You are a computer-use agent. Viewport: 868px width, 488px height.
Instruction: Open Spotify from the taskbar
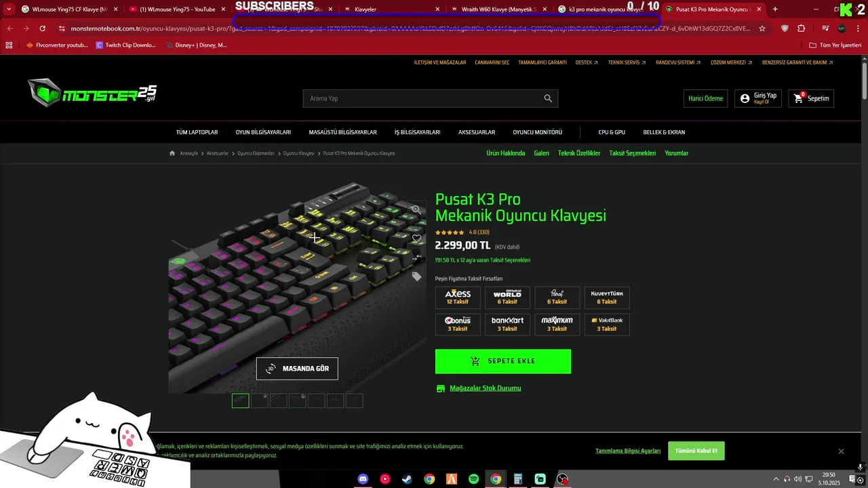[x=473, y=479]
